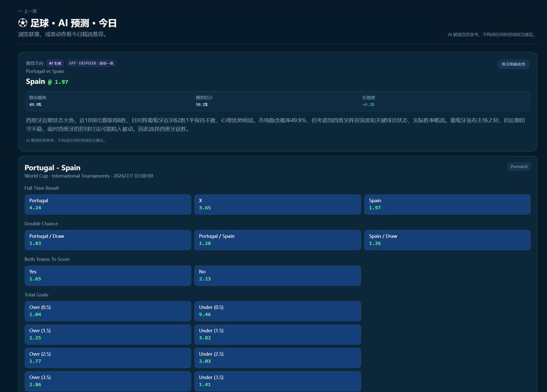Screen dimensions: 547x392
Task: Select the X draw odds 3.65
Action: coord(278,204)
